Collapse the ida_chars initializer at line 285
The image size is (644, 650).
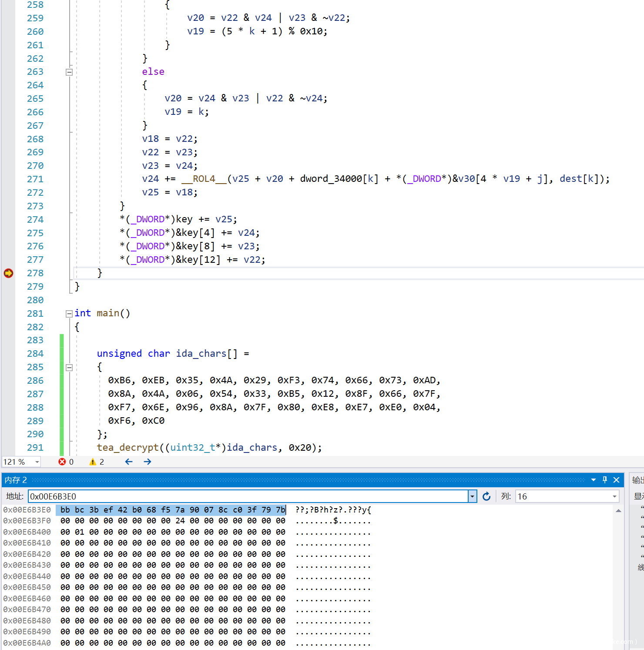(x=69, y=368)
